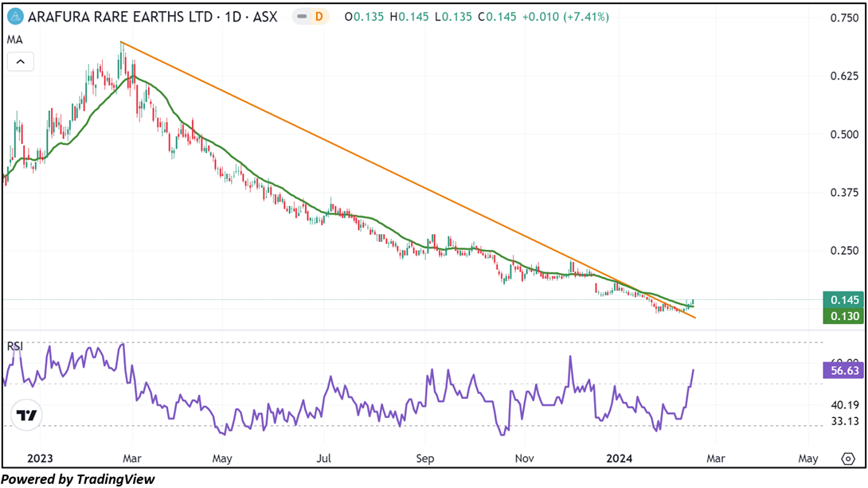Image resolution: width=868 pixels, height=488 pixels.
Task: Click the 2024 time axis label
Action: pos(619,459)
